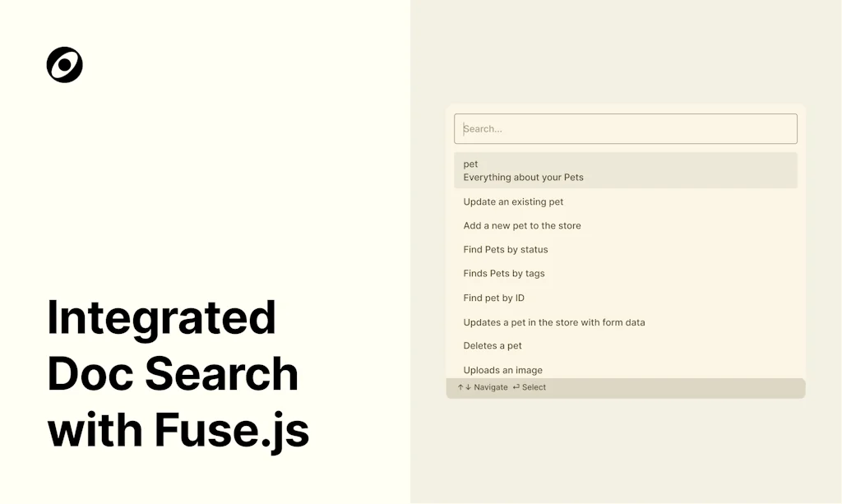Choose "Add a new pet to the store"
The width and height of the screenshot is (842, 504).
pyautogui.click(x=522, y=225)
